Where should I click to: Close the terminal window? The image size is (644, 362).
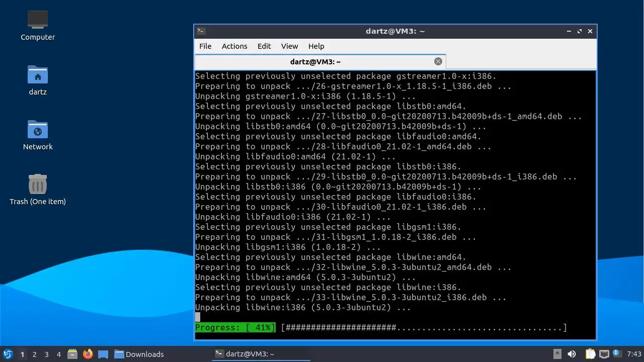[590, 31]
